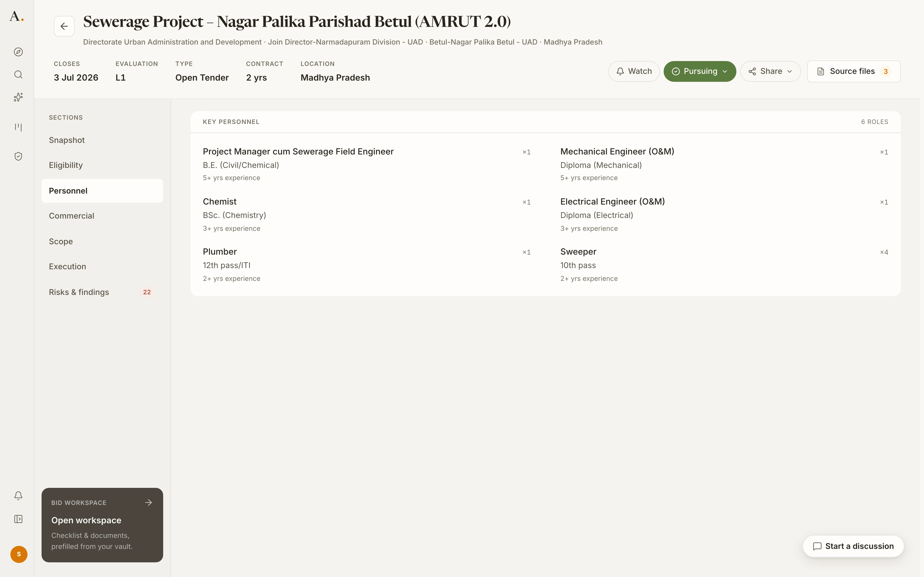Screen dimensions: 924x577
Task: Click the sparkle AI icon in sidebar
Action: tap(18, 97)
